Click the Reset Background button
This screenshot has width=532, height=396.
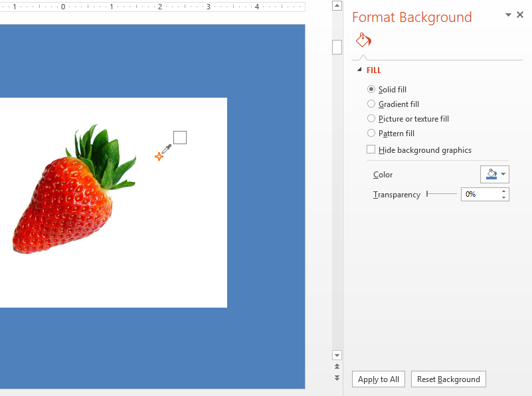(x=448, y=379)
